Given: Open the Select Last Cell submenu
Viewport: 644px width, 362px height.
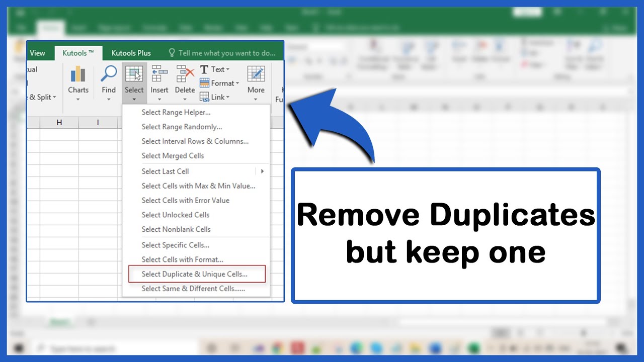Looking at the screenshot, I should click(x=196, y=171).
